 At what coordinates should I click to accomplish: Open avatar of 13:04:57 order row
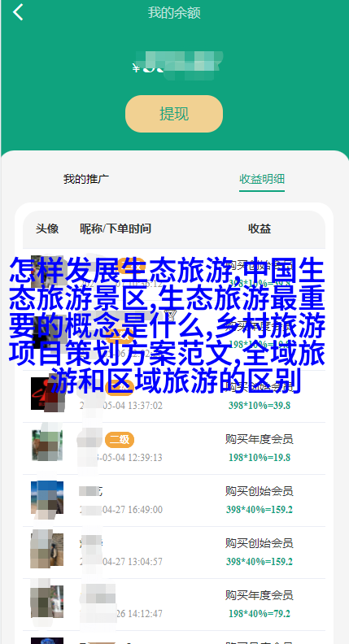pos(47,550)
